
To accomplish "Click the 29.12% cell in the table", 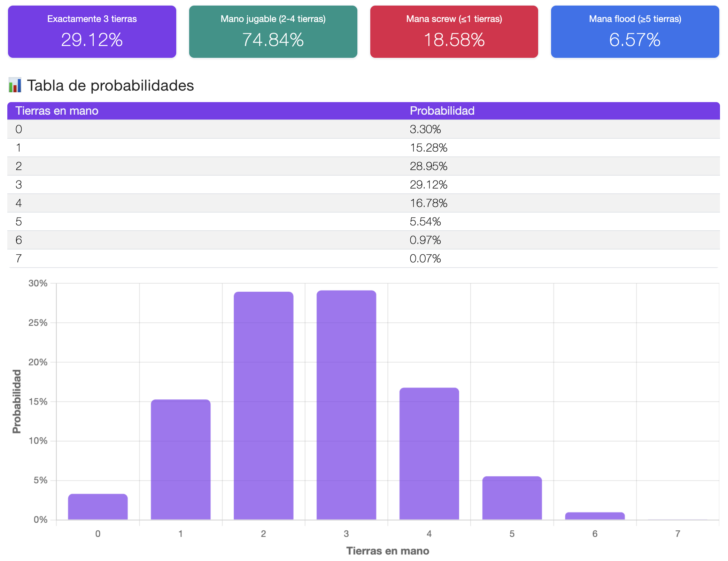I will (x=428, y=185).
